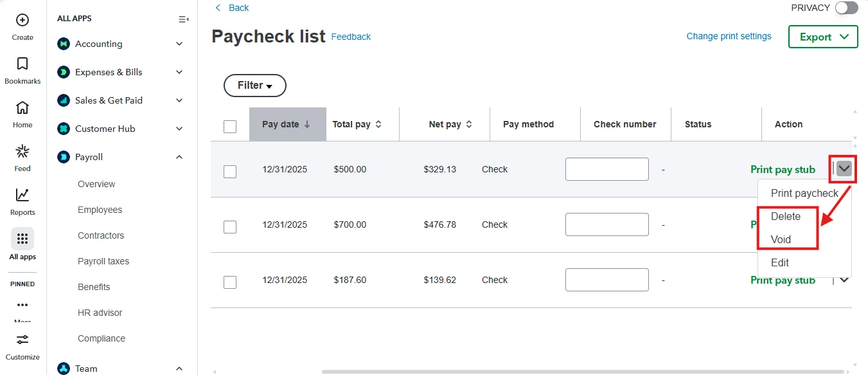Collapse the All Apps sidebar menu icon

pyautogui.click(x=183, y=19)
